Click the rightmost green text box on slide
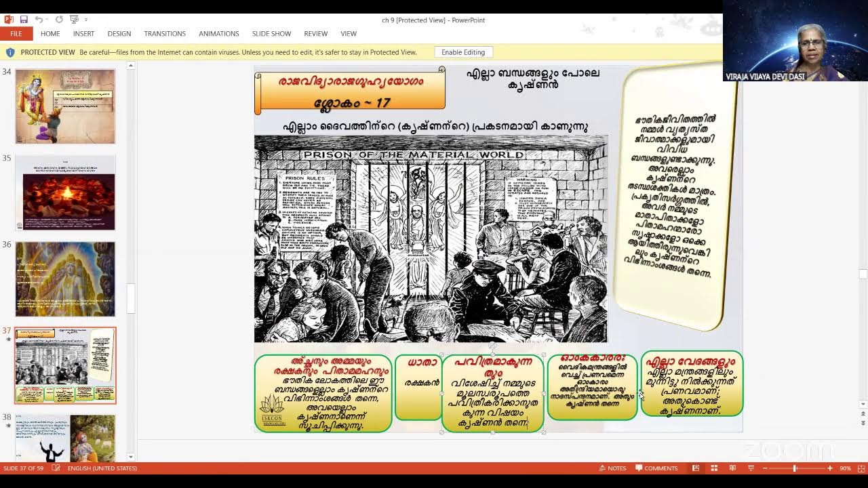The width and height of the screenshot is (868, 488). click(692, 384)
